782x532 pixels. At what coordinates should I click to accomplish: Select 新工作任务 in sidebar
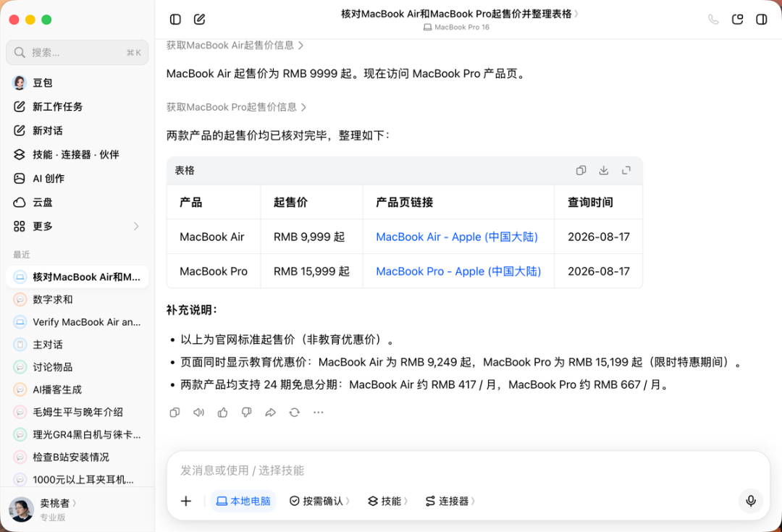(x=77, y=106)
